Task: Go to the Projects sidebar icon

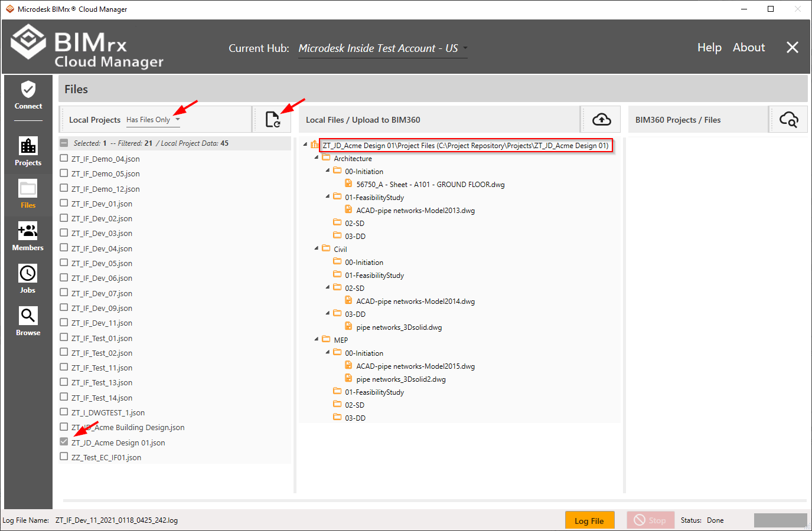Action: click(x=28, y=151)
